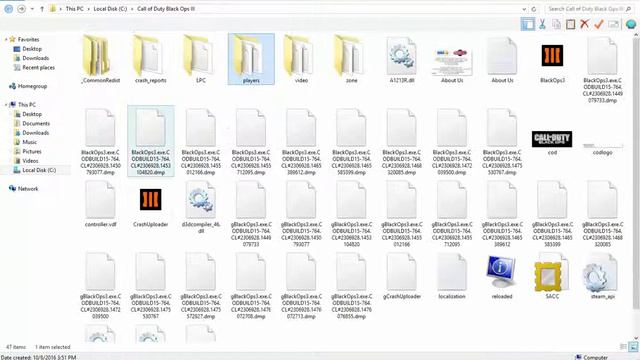The image size is (640, 360).
Task: Click Local Disk (C:) in the address bar
Action: click(x=110, y=9)
